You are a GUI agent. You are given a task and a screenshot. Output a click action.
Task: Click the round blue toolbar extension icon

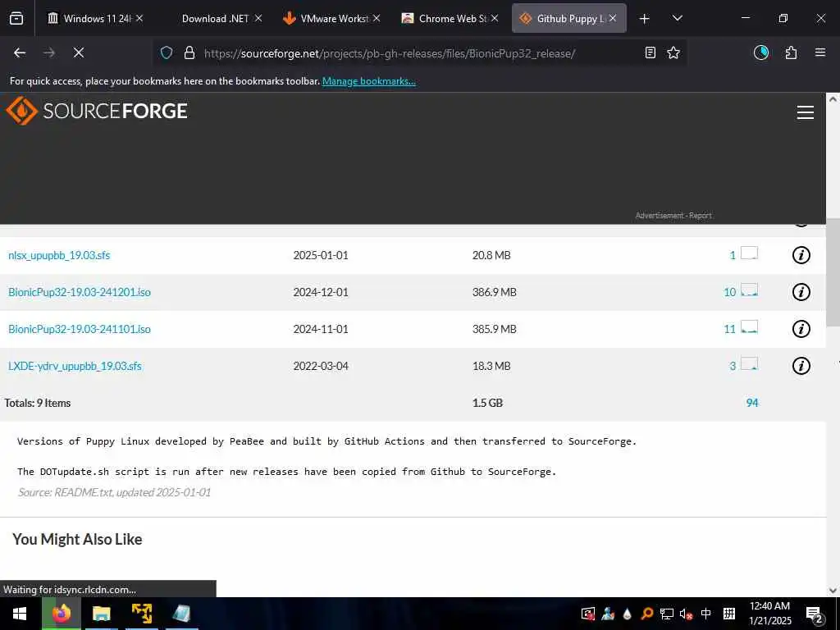click(761, 52)
